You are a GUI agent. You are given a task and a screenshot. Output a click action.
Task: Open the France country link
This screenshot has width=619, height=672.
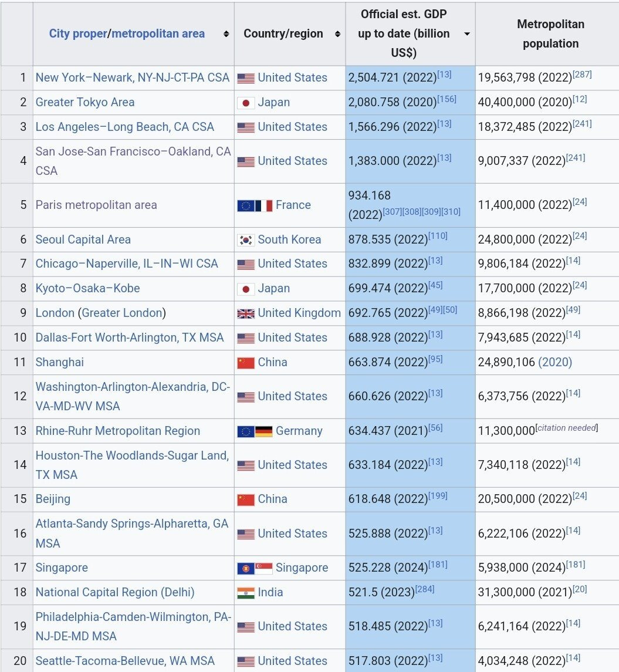tap(293, 205)
